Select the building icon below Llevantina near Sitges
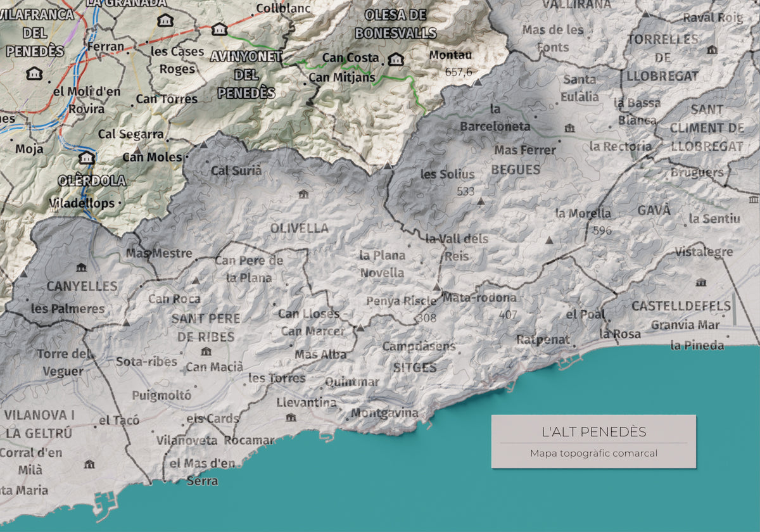The height and width of the screenshot is (532, 760). [291, 417]
